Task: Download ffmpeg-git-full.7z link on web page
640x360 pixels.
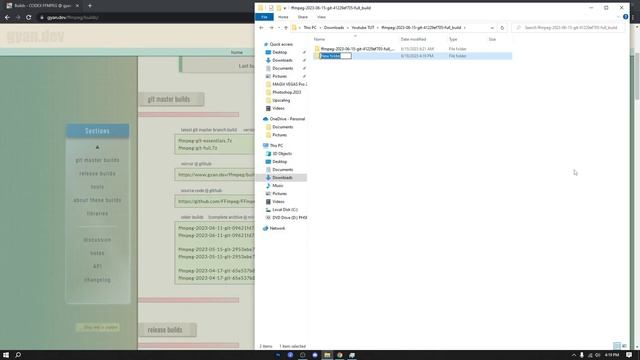Action: [x=198, y=148]
